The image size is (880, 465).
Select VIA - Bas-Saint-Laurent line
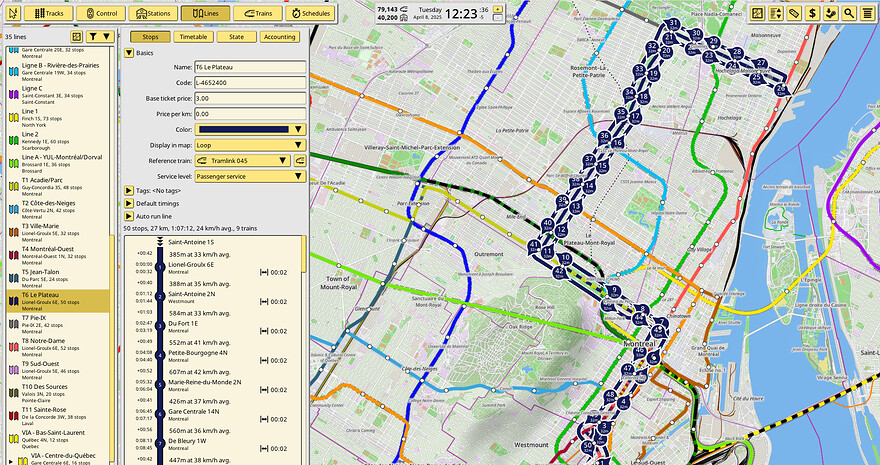[x=58, y=440]
